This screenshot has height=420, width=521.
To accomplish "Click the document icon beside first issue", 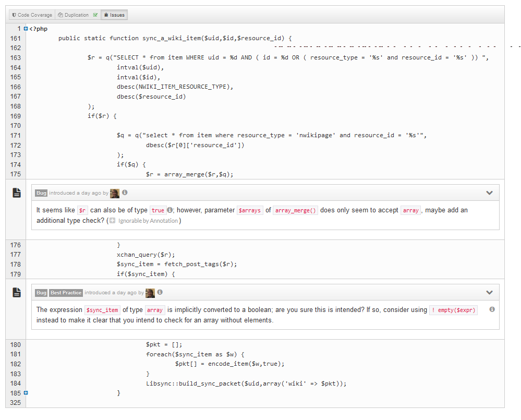I will (17, 193).
